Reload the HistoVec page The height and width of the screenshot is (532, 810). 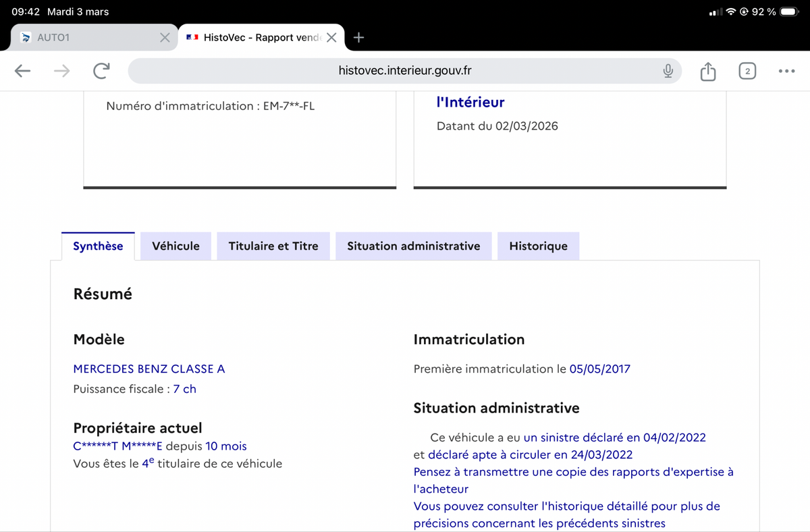point(101,71)
